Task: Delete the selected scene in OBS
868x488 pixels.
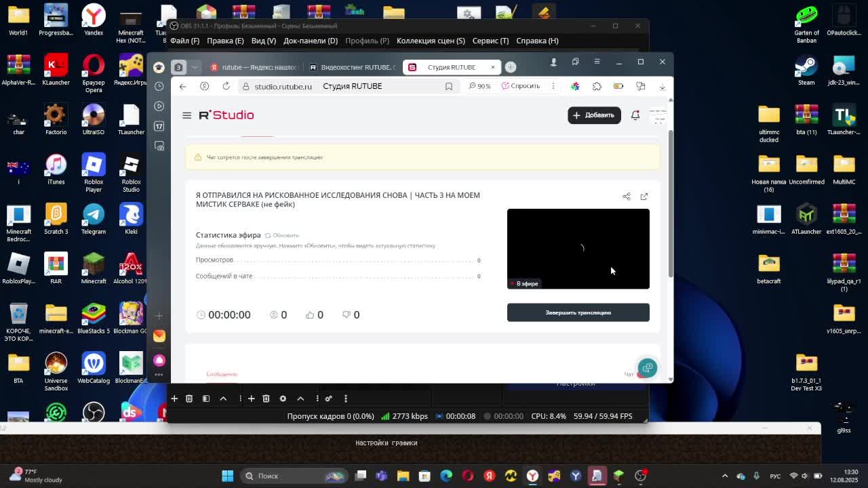Action: point(189,399)
